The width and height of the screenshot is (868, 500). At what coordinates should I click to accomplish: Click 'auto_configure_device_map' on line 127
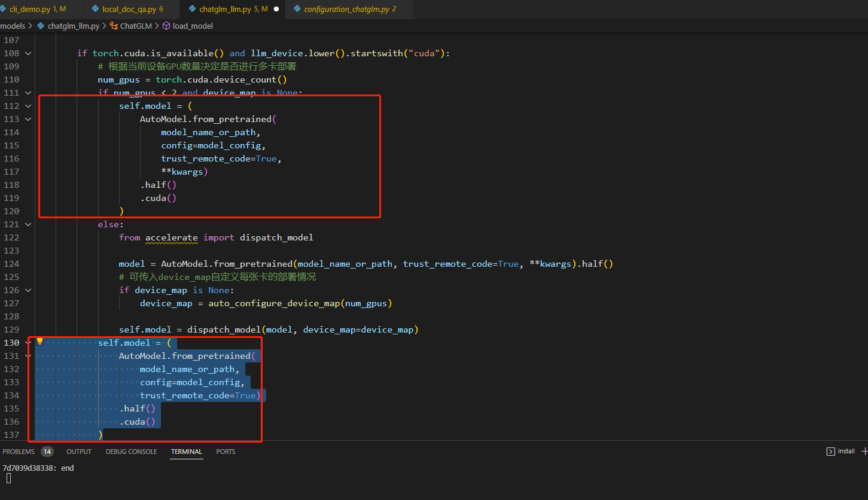click(274, 303)
